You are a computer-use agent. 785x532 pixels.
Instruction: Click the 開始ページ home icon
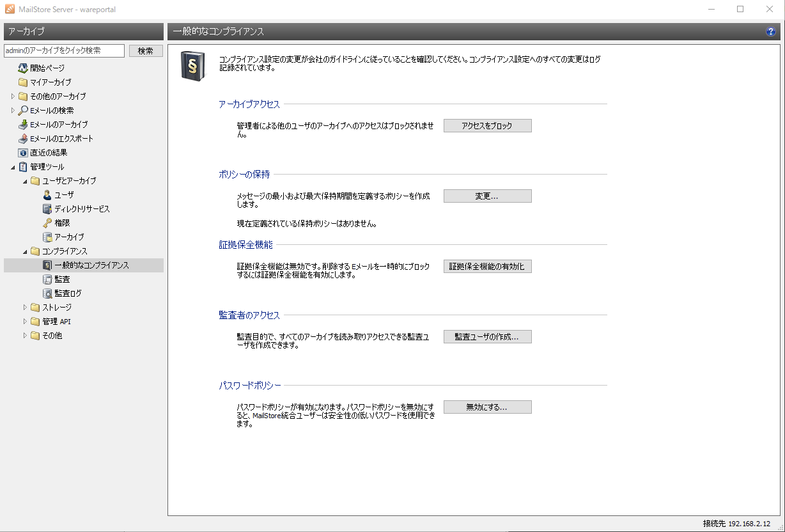click(x=23, y=68)
